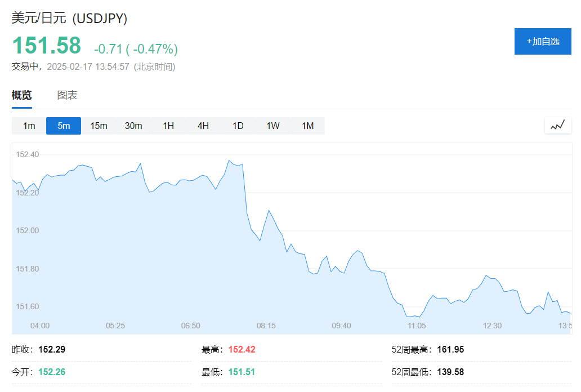Click the 昨收 previous close 152.29
This screenshot has height=392, width=581.
pyautogui.click(x=51, y=349)
